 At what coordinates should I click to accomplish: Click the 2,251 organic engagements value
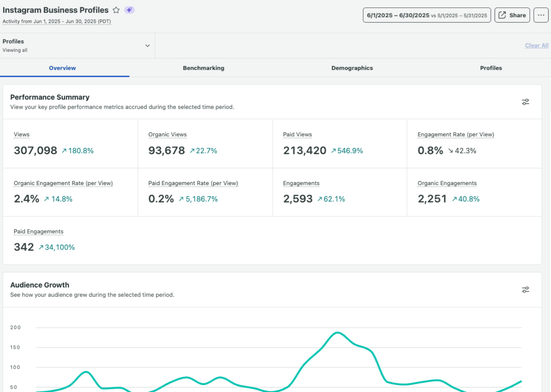[432, 199]
